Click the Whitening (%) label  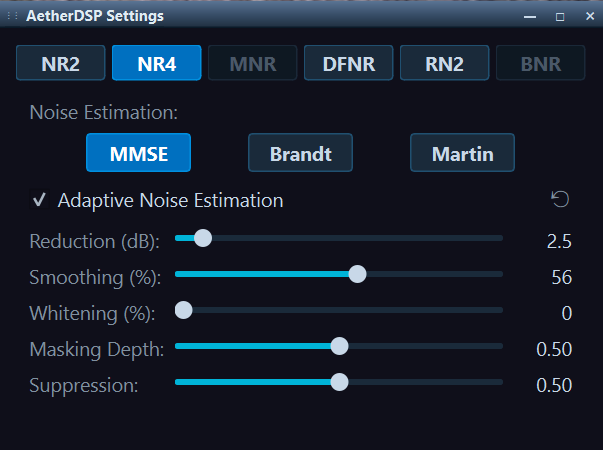(93, 313)
